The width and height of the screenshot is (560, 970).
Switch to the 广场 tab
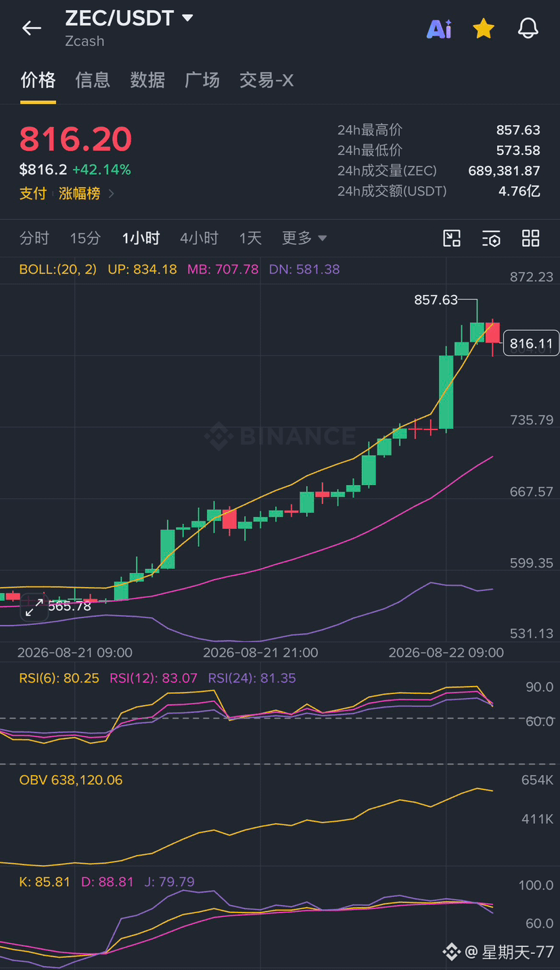pyautogui.click(x=202, y=80)
